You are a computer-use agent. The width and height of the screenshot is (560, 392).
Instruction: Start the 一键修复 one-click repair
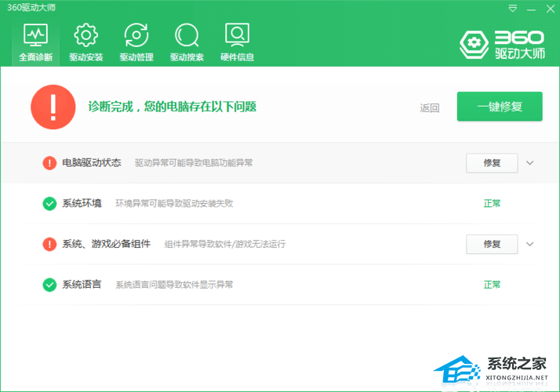point(500,107)
